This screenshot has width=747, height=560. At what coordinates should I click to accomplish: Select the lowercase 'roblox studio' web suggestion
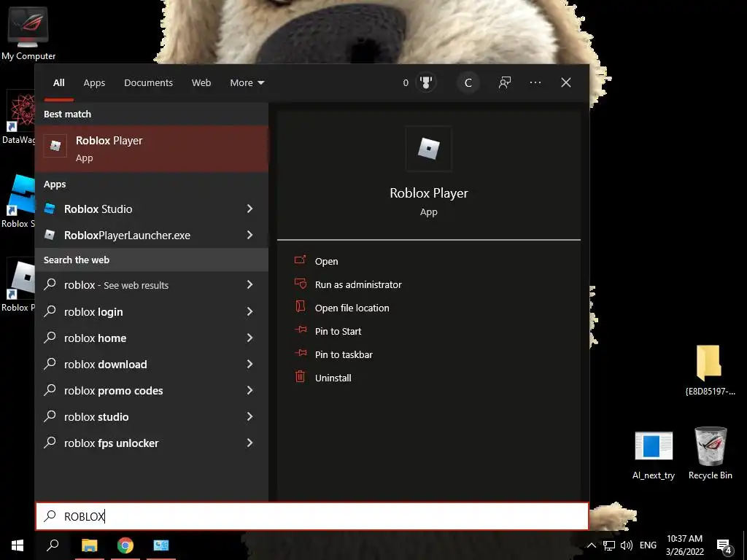tap(152, 416)
